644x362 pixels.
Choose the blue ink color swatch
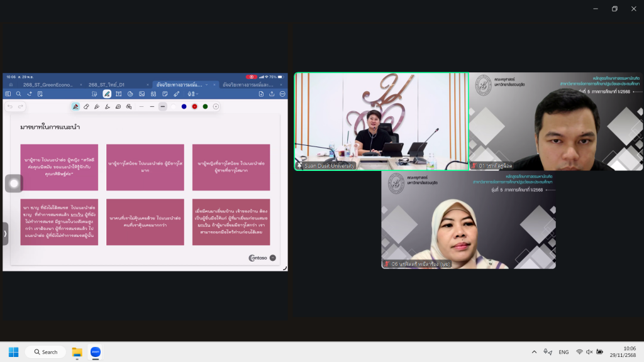tap(184, 107)
